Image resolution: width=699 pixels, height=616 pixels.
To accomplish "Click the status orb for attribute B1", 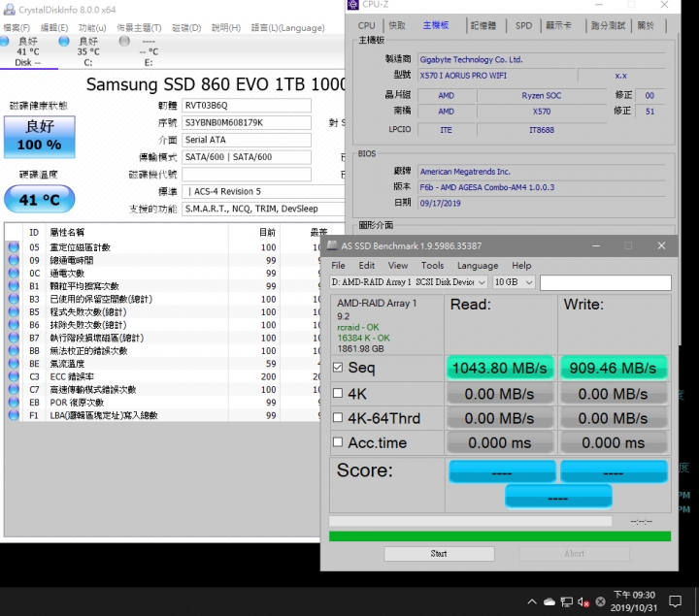I will pyautogui.click(x=14, y=285).
